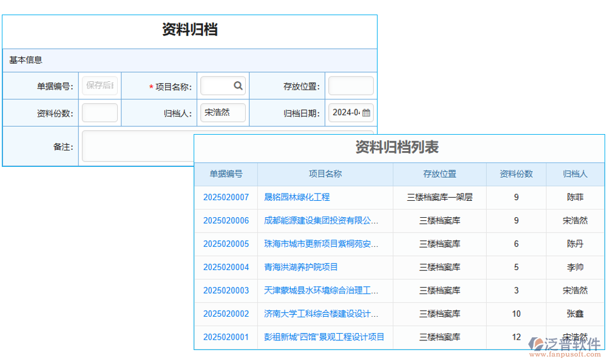The image size is (607, 364).
Task: Open record number 2025020004
Action: pyautogui.click(x=225, y=267)
